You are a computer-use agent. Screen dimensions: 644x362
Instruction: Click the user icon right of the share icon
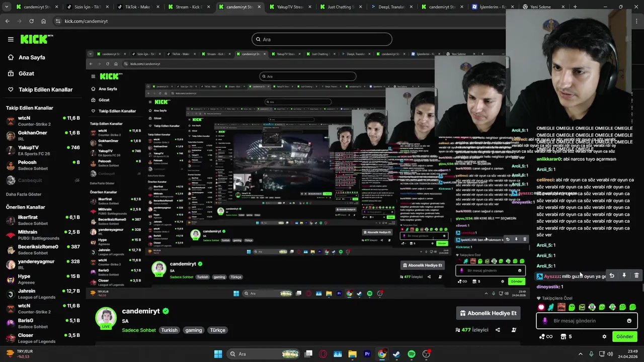514,330
